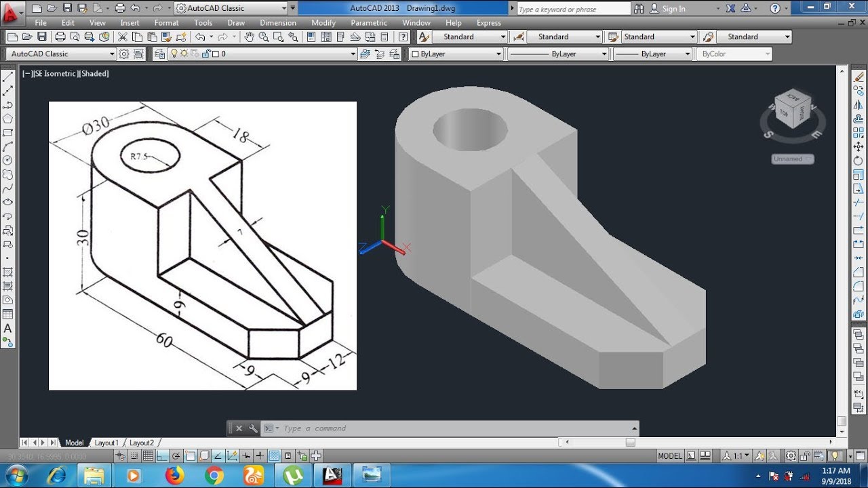Select the Circle draw tool

coord(8,160)
